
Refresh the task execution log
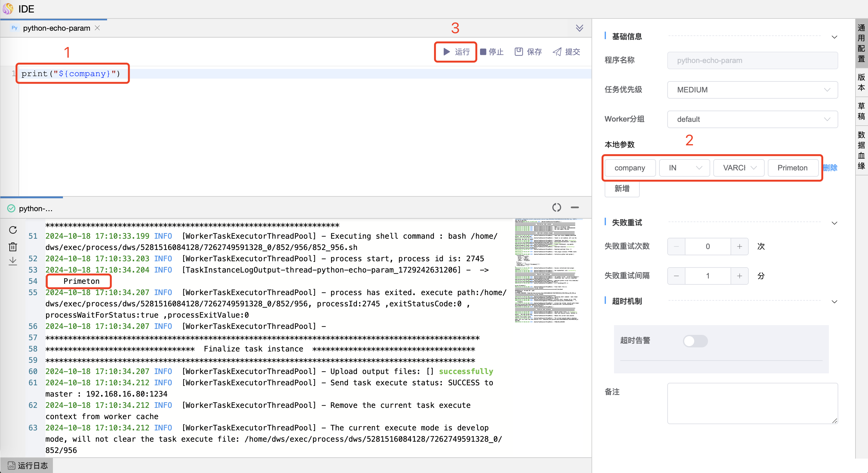click(x=13, y=230)
